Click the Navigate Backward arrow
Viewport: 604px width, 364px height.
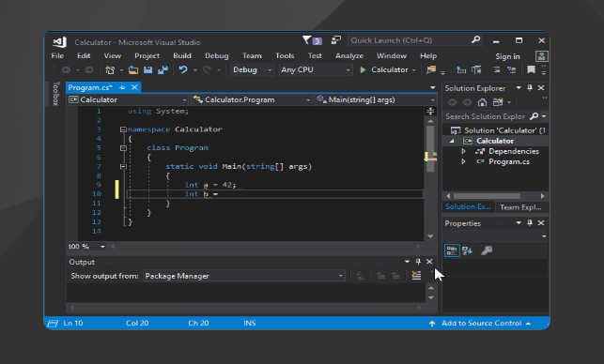(x=67, y=69)
